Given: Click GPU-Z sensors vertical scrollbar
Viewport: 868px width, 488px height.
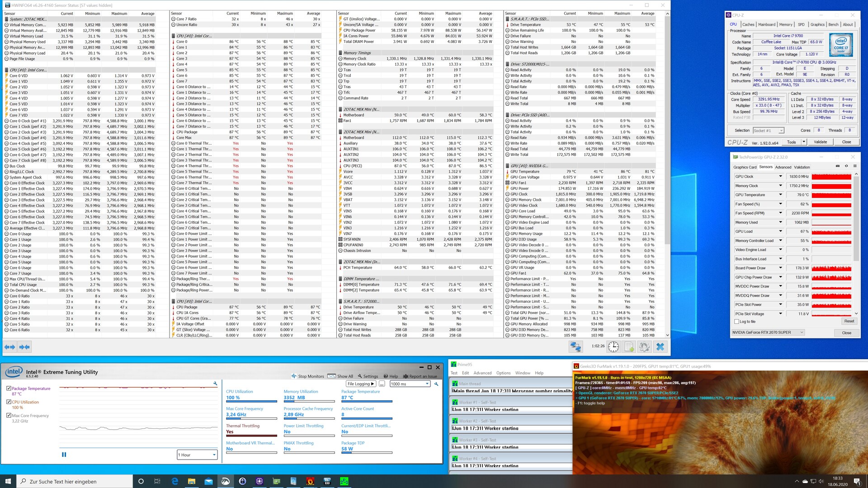Looking at the screenshot, I should point(856,244).
